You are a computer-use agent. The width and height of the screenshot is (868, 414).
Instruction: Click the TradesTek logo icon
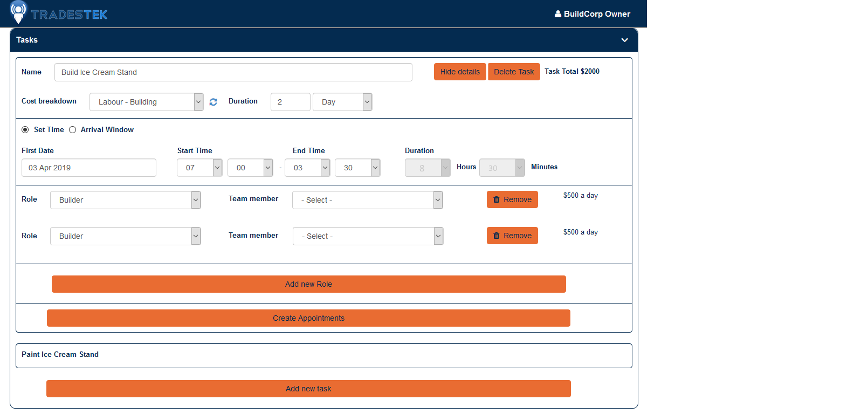pyautogui.click(x=18, y=12)
